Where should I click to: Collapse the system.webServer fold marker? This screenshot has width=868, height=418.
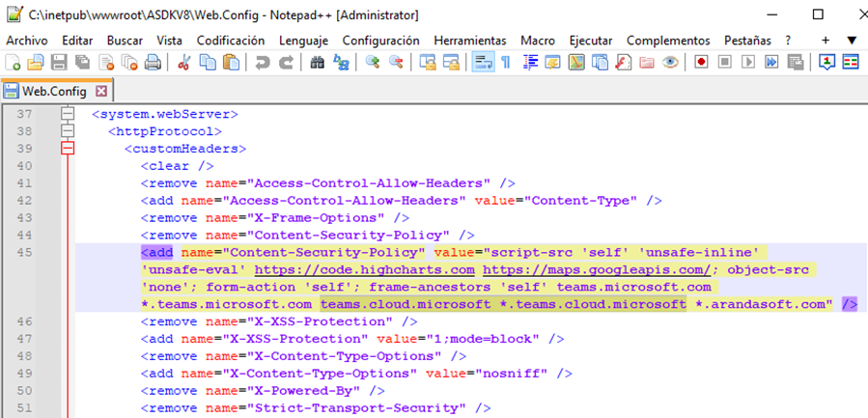tap(68, 115)
